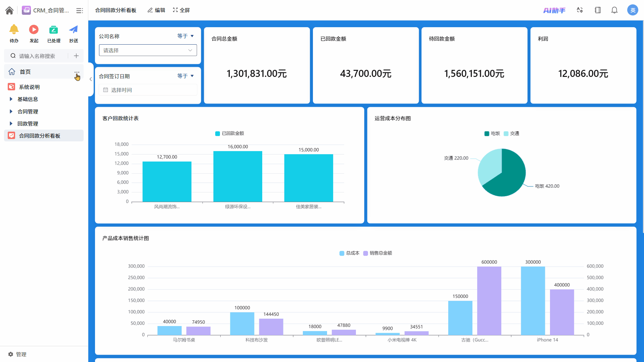Screen dimensions: 644x362
Task: Open 等于 operator dropdown for 合同签订日期
Action: (x=186, y=76)
